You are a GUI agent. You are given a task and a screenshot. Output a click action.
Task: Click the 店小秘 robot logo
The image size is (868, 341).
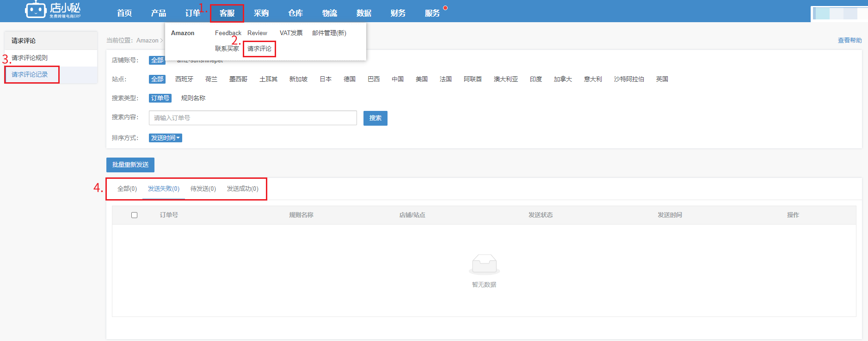click(x=53, y=10)
